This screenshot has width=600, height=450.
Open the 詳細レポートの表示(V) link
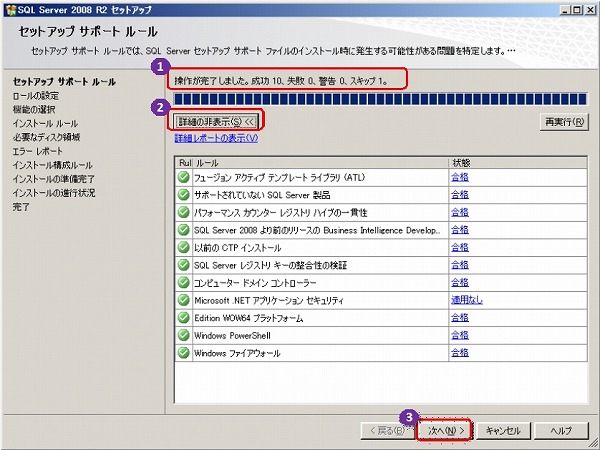[x=217, y=138]
